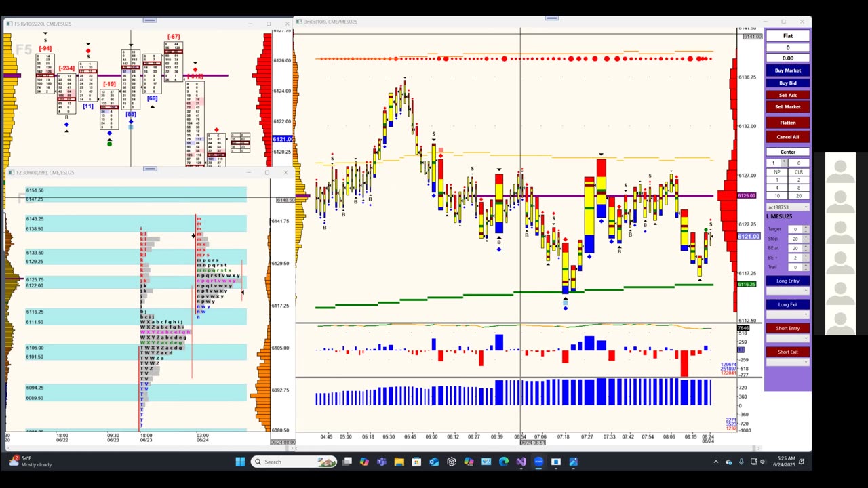Open the dropdown below Short Exit
868x488 pixels.
pos(788,362)
